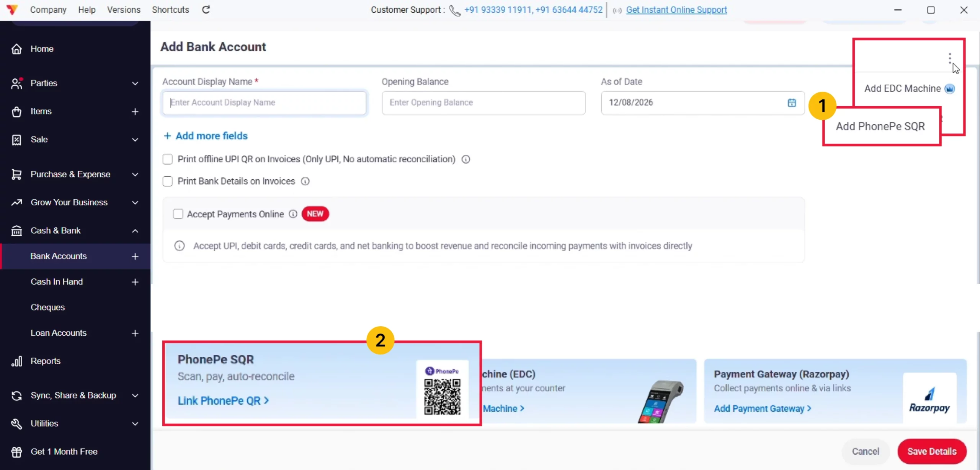This screenshot has width=980, height=470.
Task: Click Get Instant Online Support link
Action: [676, 10]
